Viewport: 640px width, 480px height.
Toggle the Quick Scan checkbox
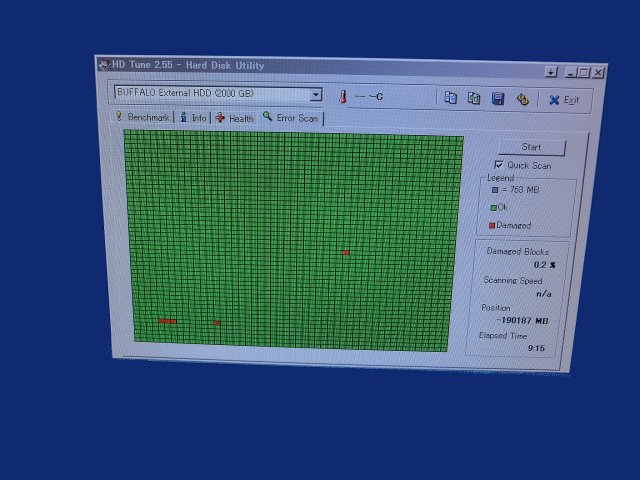499,164
